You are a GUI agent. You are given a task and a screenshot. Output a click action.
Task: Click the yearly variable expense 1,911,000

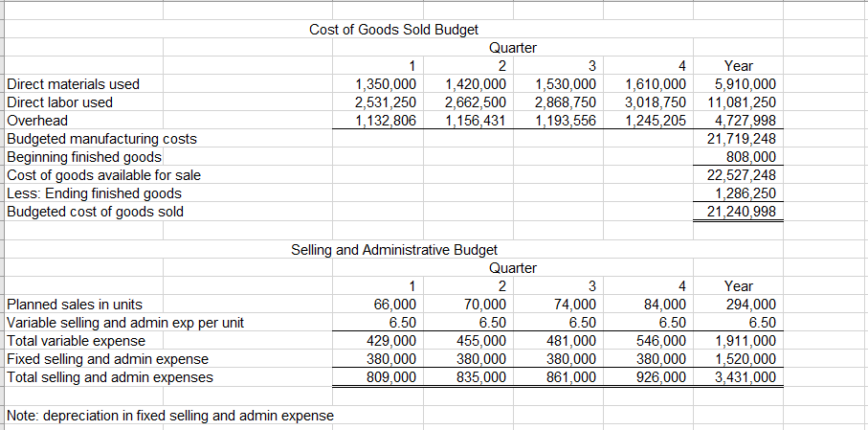[746, 341]
